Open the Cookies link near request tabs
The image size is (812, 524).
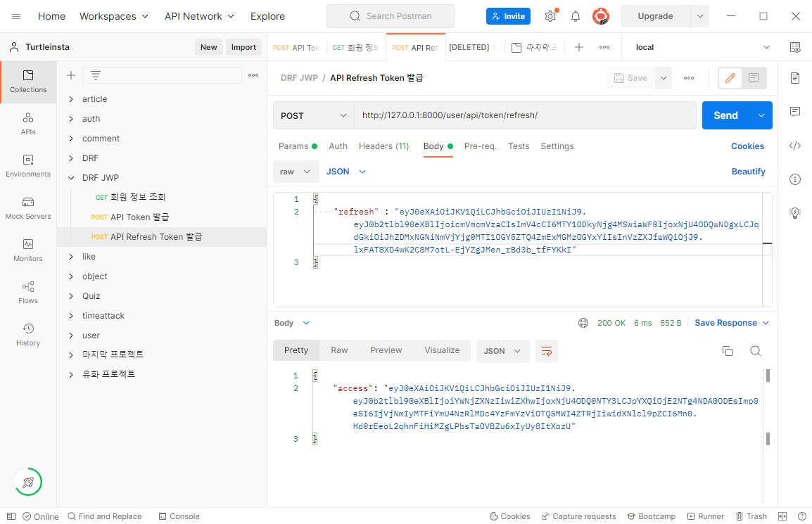coord(747,146)
